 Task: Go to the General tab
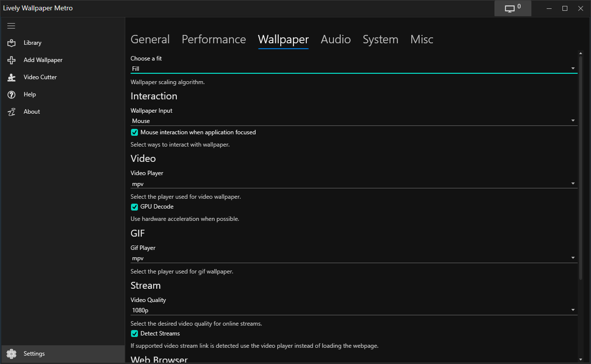[150, 39]
